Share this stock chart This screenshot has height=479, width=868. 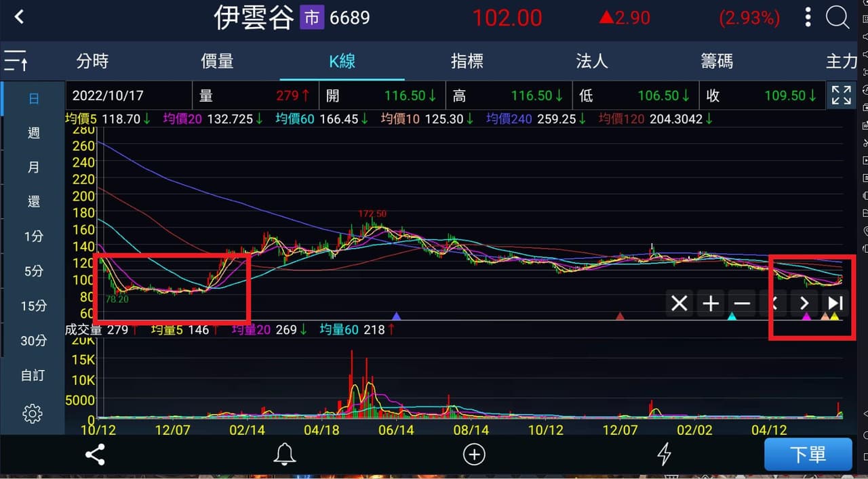tap(95, 455)
